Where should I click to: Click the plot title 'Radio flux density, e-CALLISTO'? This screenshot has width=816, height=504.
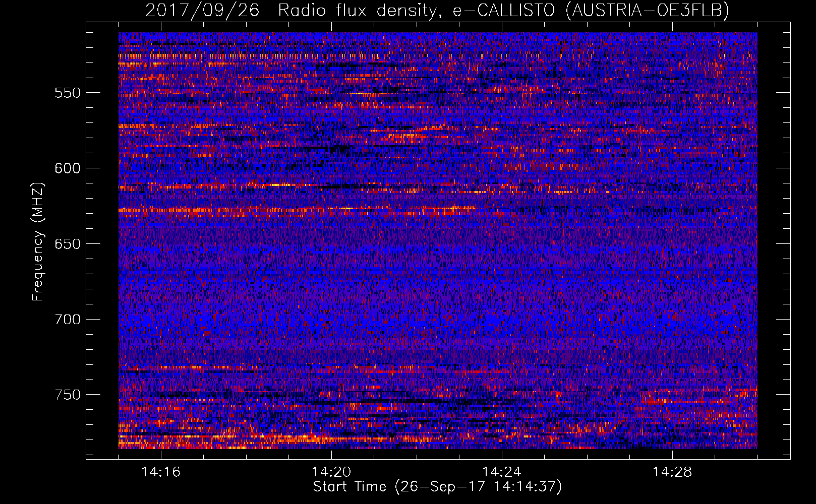pyautogui.click(x=416, y=10)
